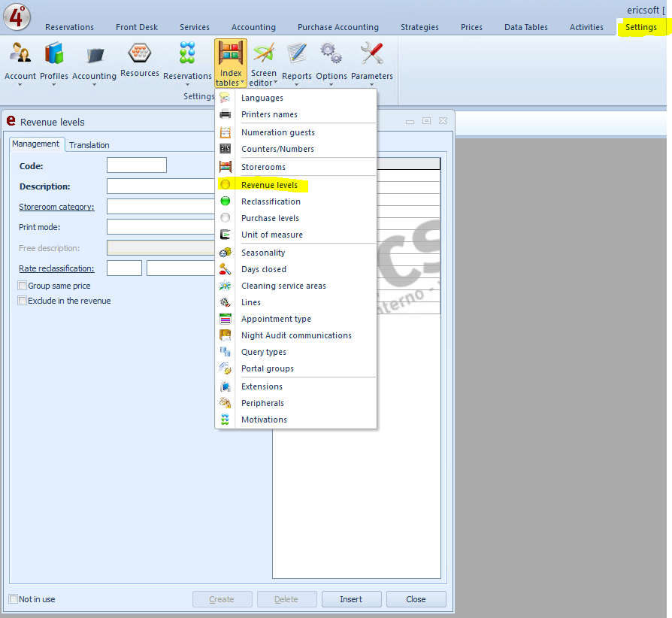Image resolution: width=672 pixels, height=618 pixels.
Task: Click the Seasonality icon
Action: pyautogui.click(x=225, y=253)
